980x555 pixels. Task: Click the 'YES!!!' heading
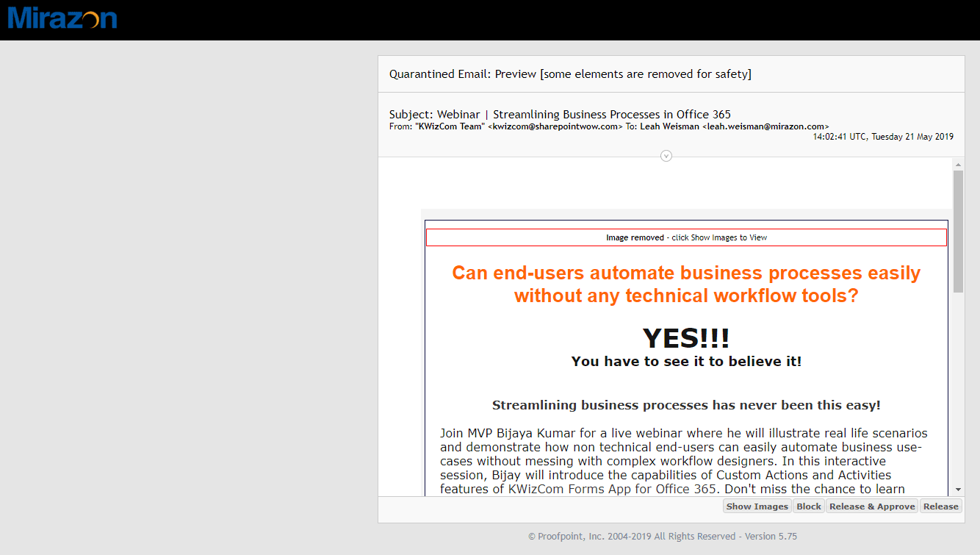point(686,338)
